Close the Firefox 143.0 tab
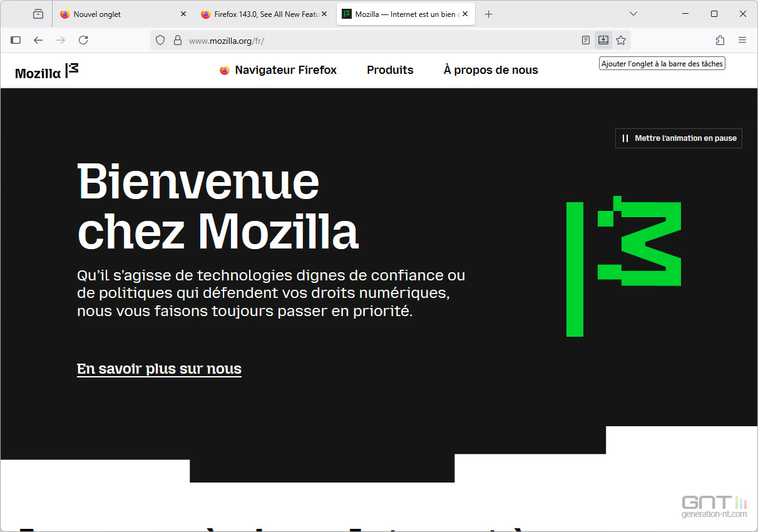758x532 pixels. 324,14
